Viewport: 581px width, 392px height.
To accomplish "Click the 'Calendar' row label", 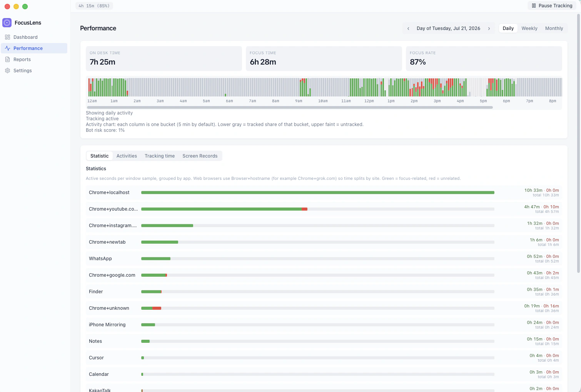I will pos(99,374).
